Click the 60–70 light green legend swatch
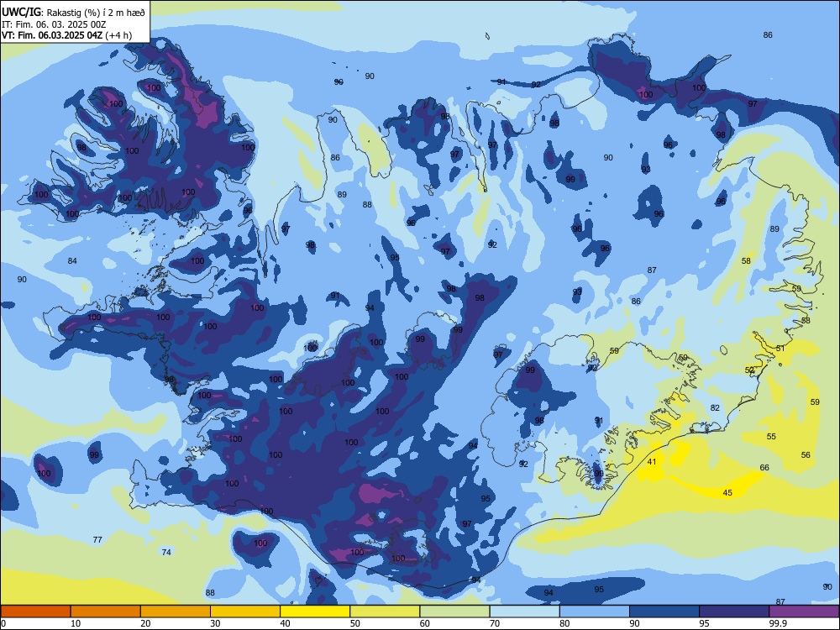840x630 pixels. click(454, 612)
